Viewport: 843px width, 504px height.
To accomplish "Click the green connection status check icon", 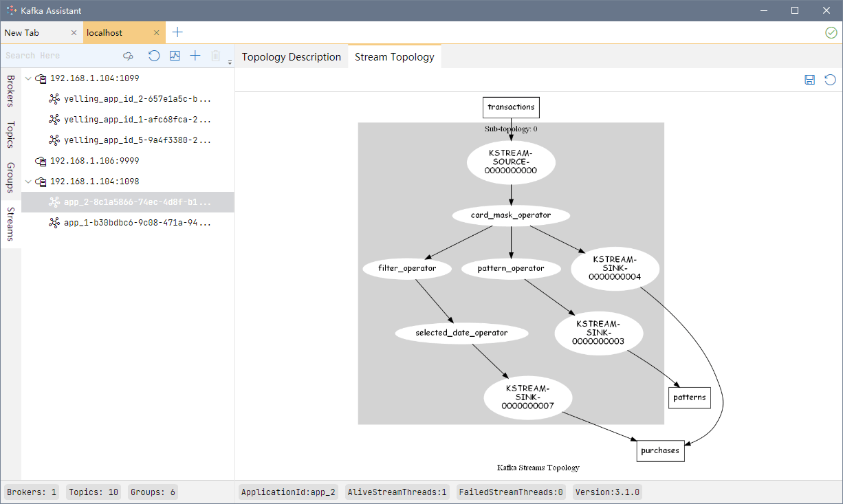I will click(x=831, y=32).
